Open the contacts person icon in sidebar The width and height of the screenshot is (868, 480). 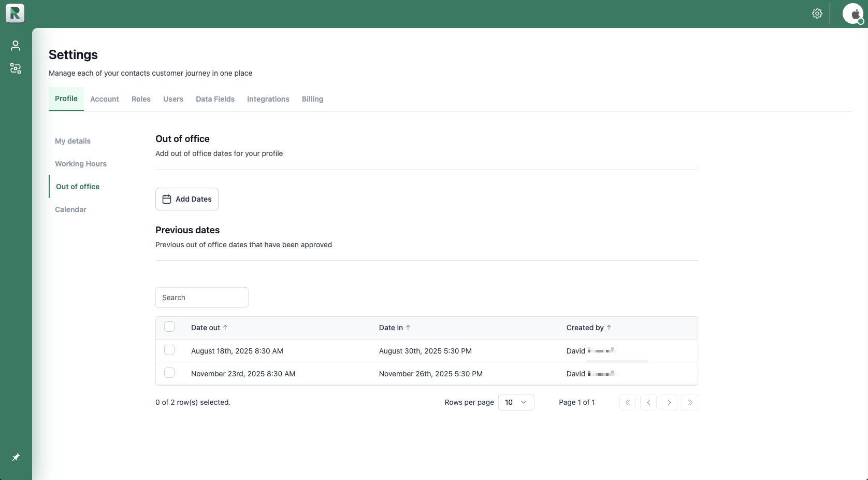click(x=16, y=46)
